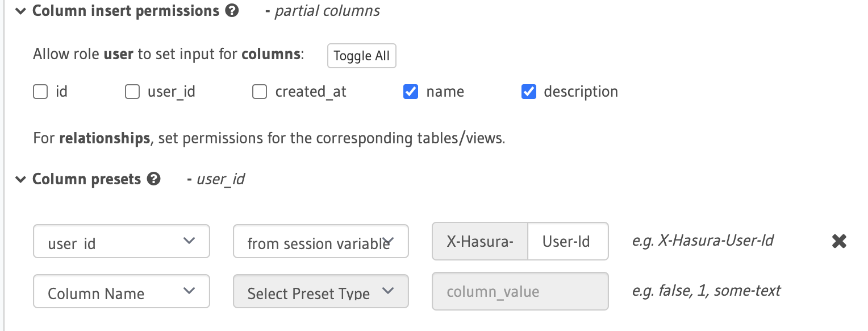Click the Toggle All button

pos(361,56)
